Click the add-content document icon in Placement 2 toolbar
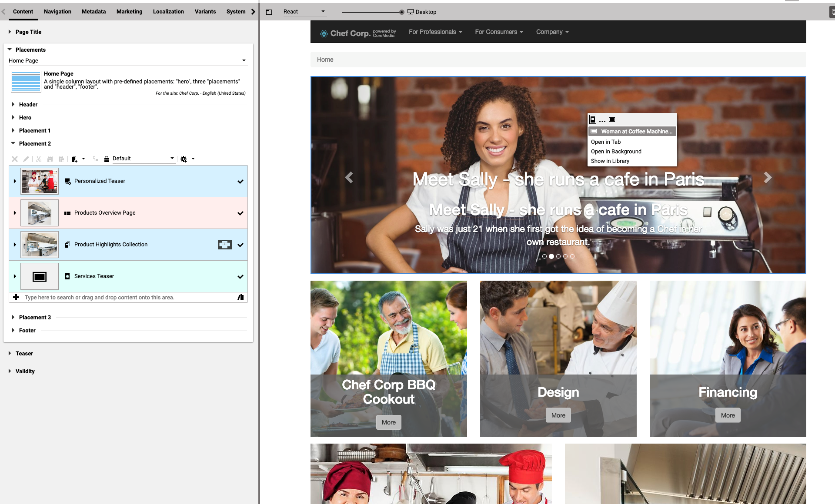This screenshot has width=835, height=504. tap(75, 159)
